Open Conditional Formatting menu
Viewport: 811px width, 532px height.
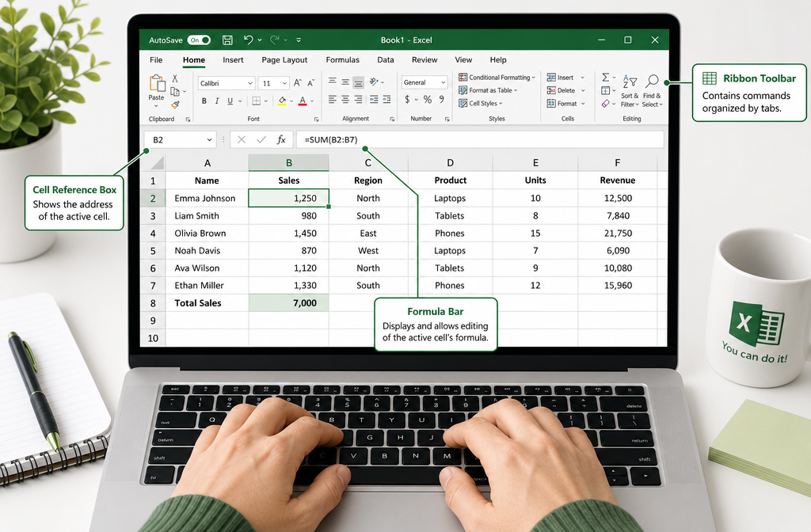(497, 77)
